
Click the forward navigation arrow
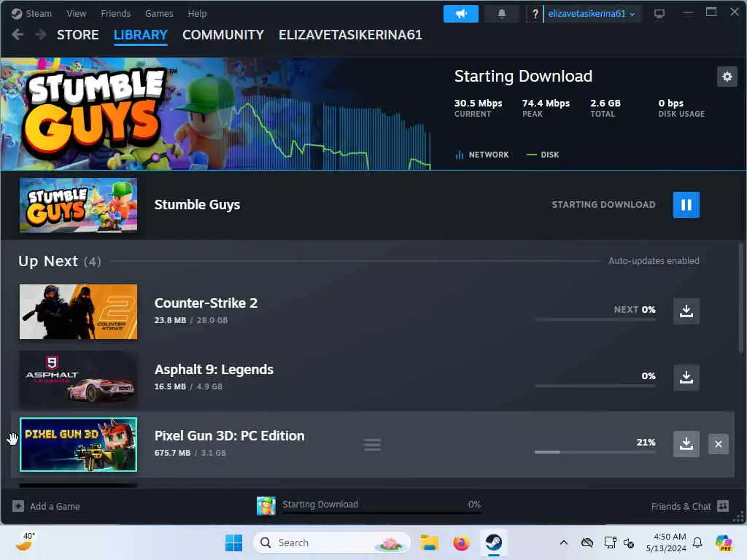(x=41, y=34)
